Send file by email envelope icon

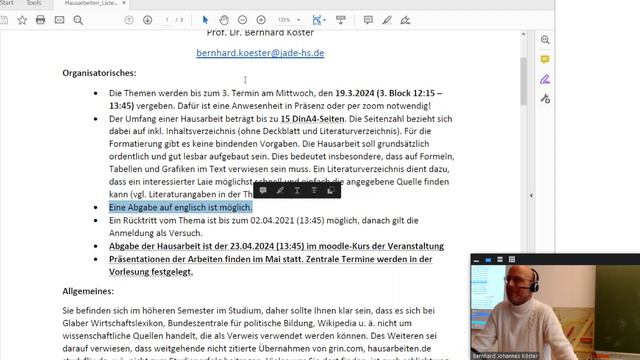[x=59, y=20]
